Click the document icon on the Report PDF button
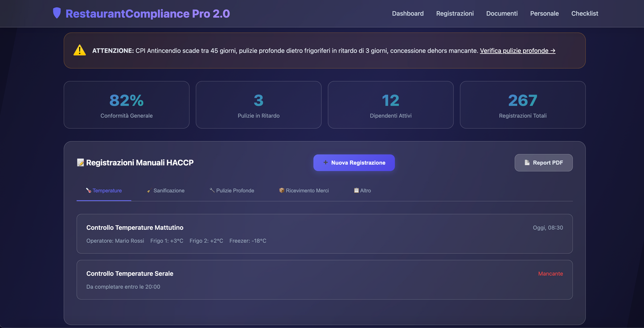 pyautogui.click(x=528, y=162)
